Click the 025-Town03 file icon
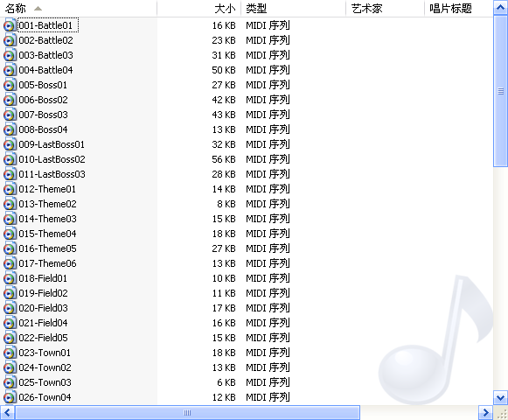This screenshot has width=508, height=420. tap(10, 382)
